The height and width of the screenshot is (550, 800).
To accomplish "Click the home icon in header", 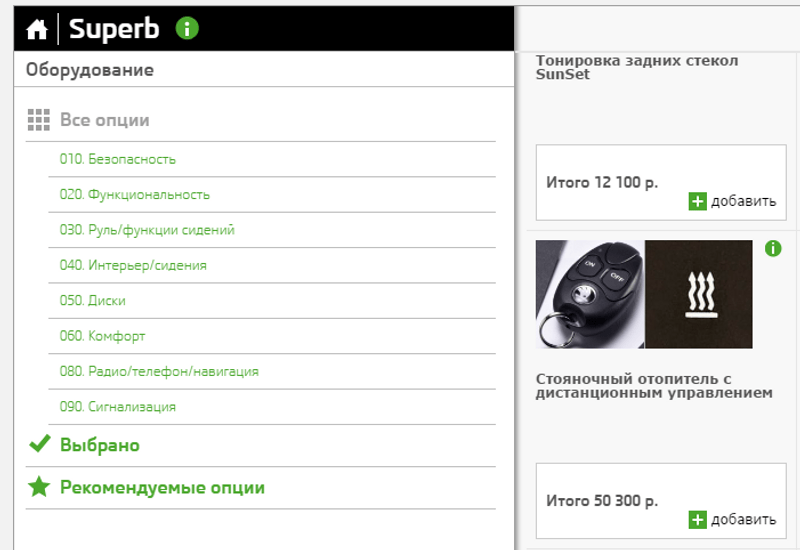I will point(37,30).
